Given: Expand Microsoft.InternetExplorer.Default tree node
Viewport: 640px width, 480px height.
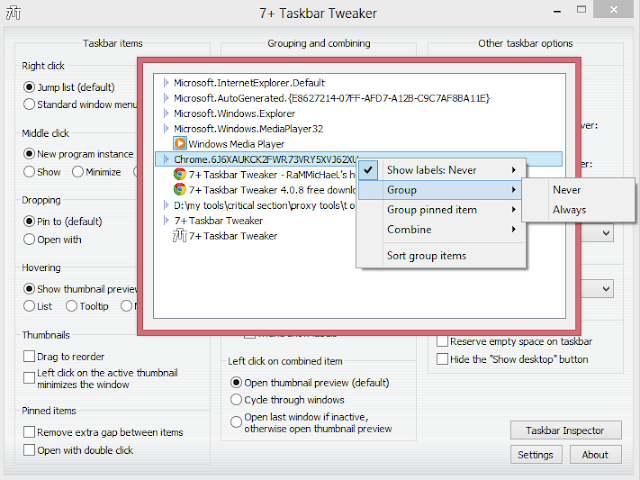Looking at the screenshot, I should tap(166, 83).
